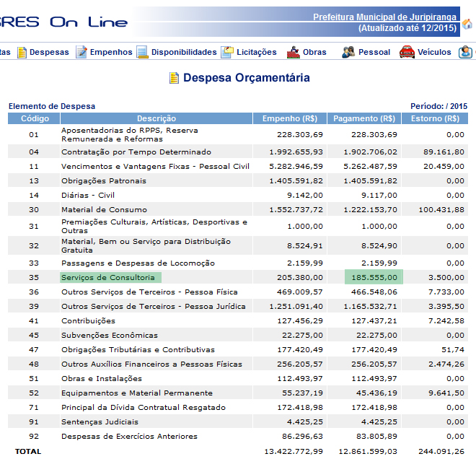Click the Pagamento (R$) column header

point(364,118)
